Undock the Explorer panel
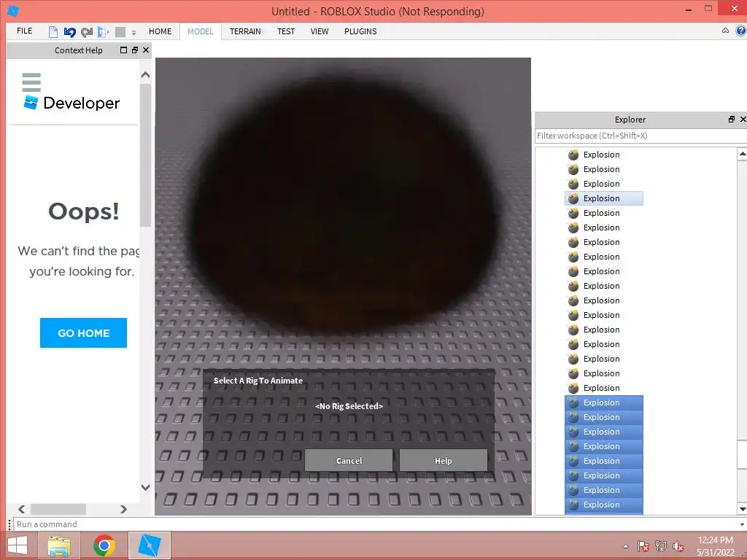 tap(731, 119)
